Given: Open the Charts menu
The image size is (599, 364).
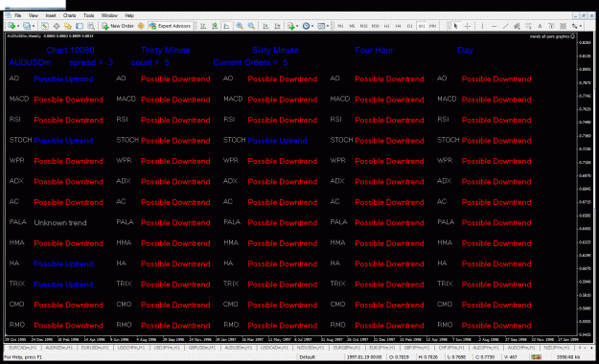Looking at the screenshot, I should click(70, 15).
